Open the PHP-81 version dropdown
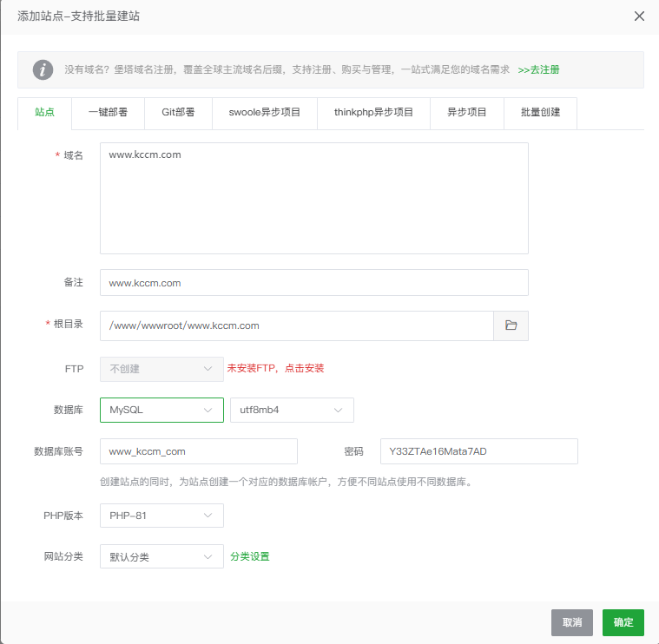This screenshot has height=644, width=659. 161,516
